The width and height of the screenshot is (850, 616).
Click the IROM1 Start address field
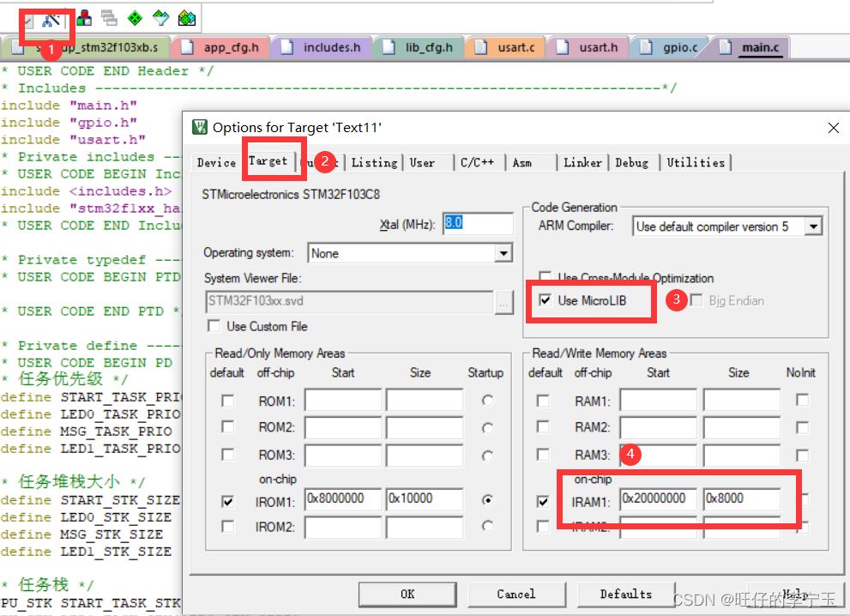pyautogui.click(x=342, y=498)
